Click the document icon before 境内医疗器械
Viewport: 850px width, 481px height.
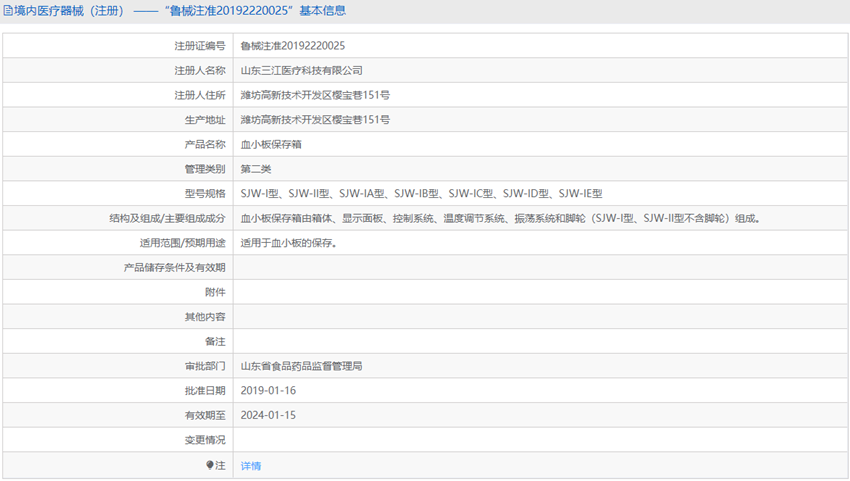pyautogui.click(x=8, y=11)
